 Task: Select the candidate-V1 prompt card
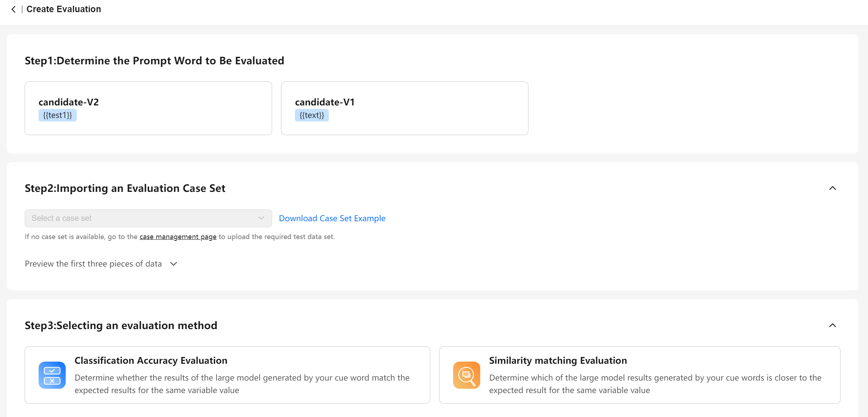pyautogui.click(x=405, y=108)
